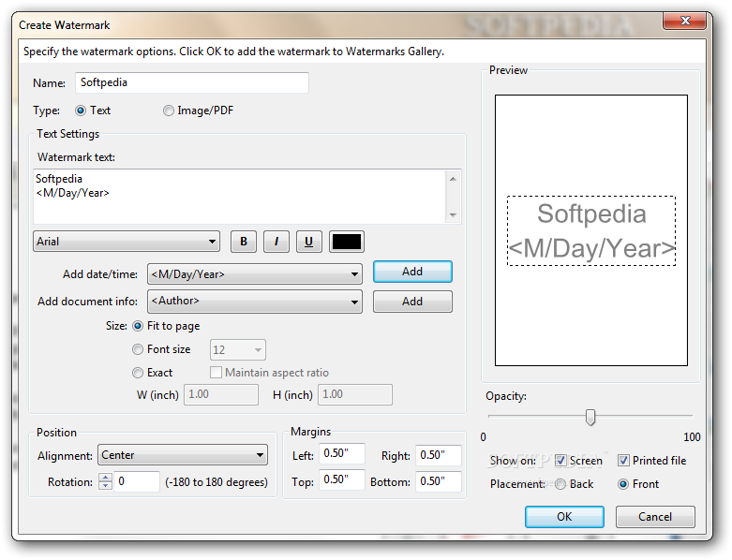Toggle Underline formatting button
732x560 pixels.
[308, 242]
